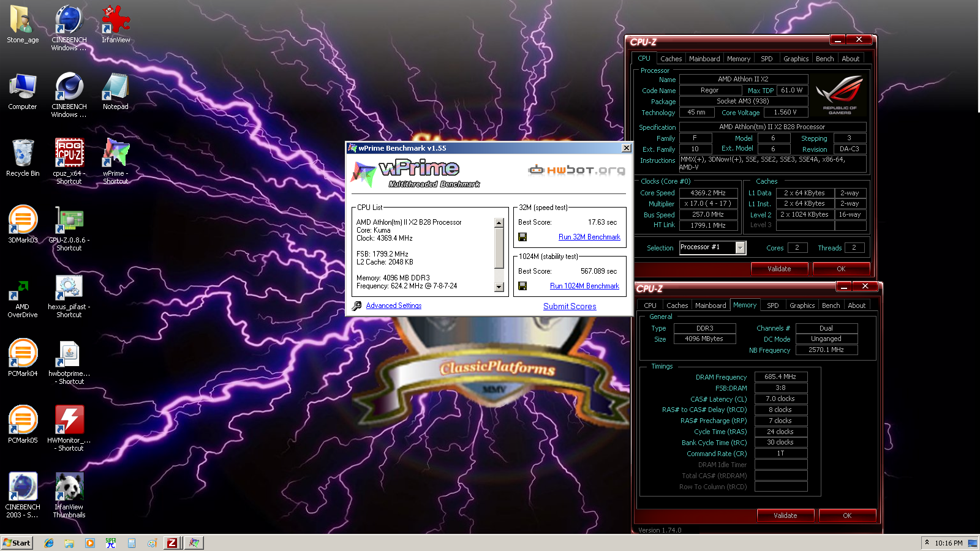Click the wPrime taskbar button
Image resolution: width=980 pixels, height=551 pixels.
click(194, 543)
